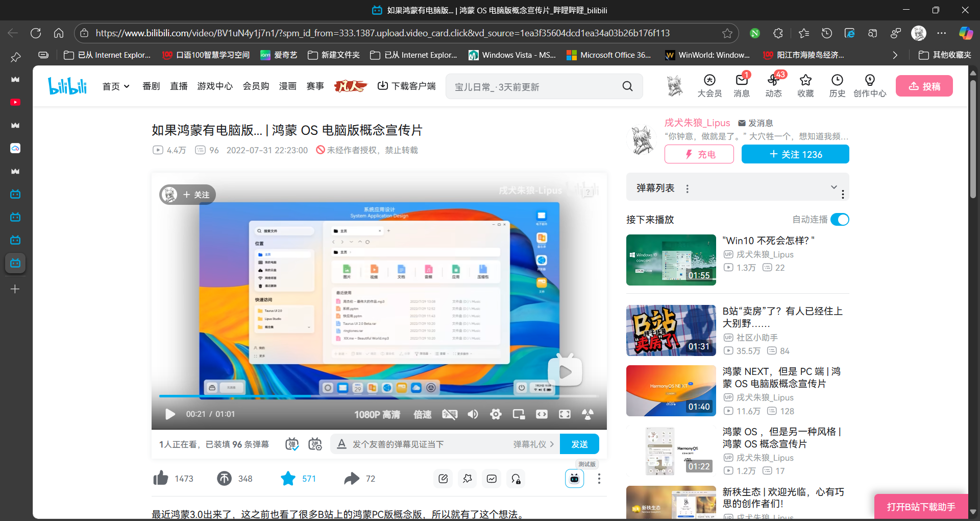
Task: Toggle the 自动连播 autoplay switch
Action: tap(840, 219)
